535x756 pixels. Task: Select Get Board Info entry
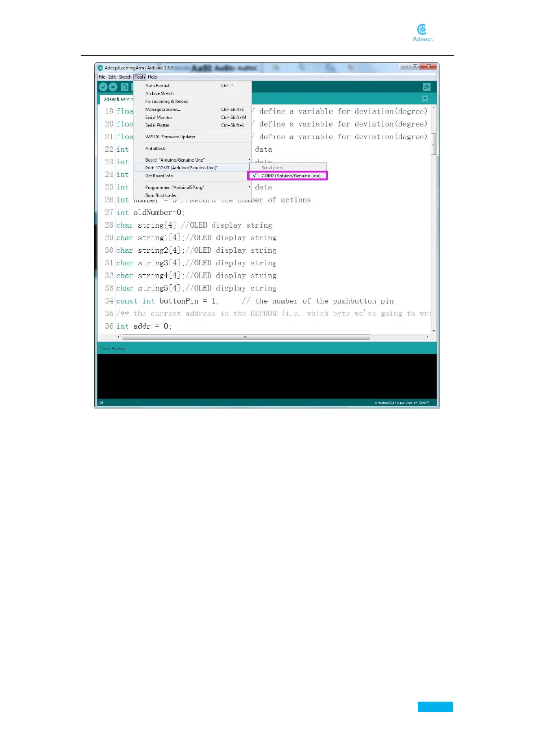pyautogui.click(x=193, y=176)
